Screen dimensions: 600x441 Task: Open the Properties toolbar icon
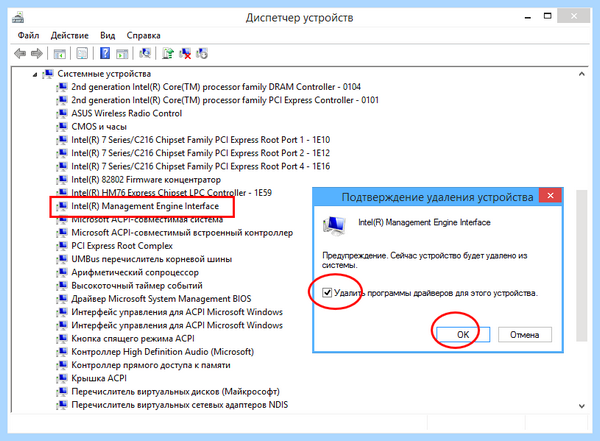click(82, 54)
